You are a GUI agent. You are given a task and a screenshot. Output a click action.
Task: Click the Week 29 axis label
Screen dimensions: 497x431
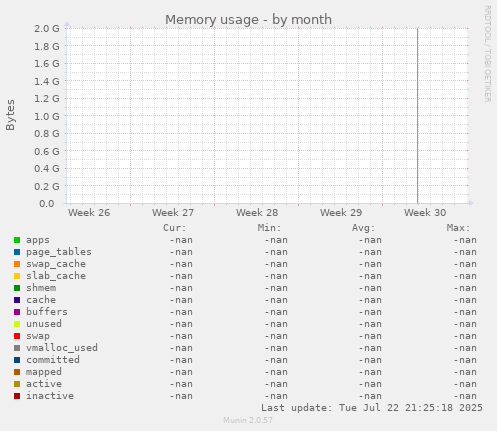tap(341, 213)
